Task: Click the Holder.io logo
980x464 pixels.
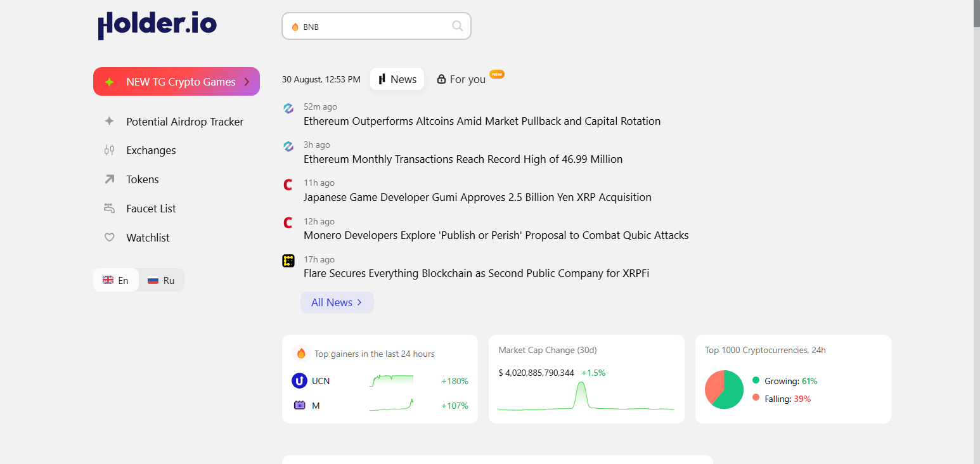Action: pos(157,25)
